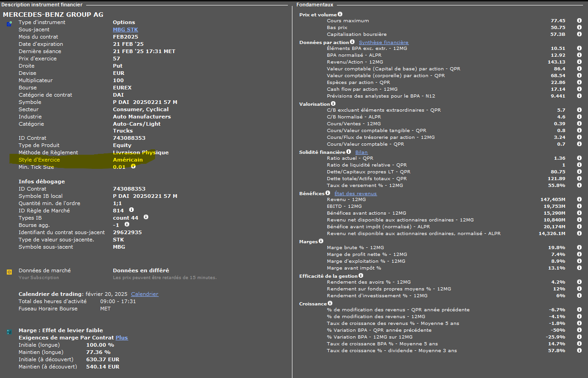This screenshot has width=588, height=378.
Task: Select the Auto Manufacturers industry value
Action: (142, 117)
